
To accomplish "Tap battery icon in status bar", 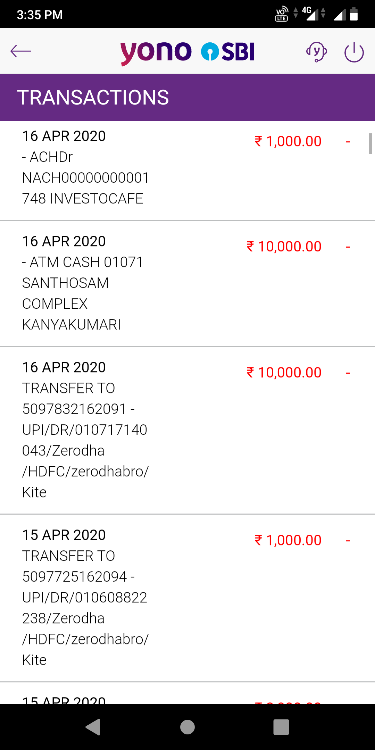I will coord(353,14).
